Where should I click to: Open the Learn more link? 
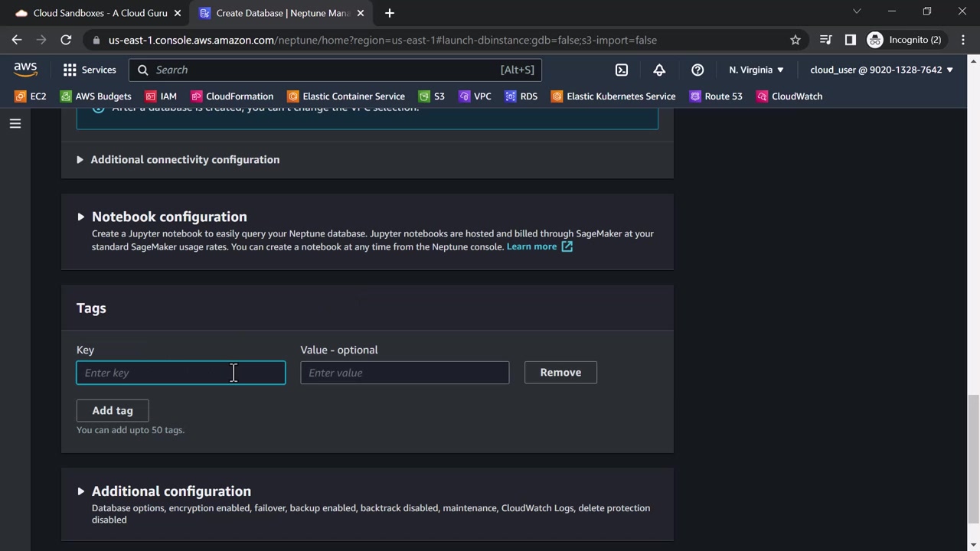[x=532, y=246]
